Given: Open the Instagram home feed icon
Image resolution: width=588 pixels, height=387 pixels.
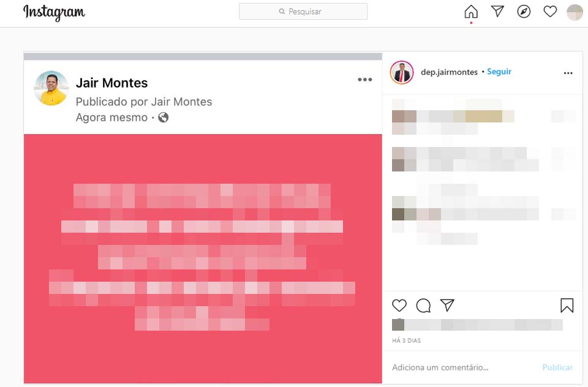Looking at the screenshot, I should (x=471, y=12).
